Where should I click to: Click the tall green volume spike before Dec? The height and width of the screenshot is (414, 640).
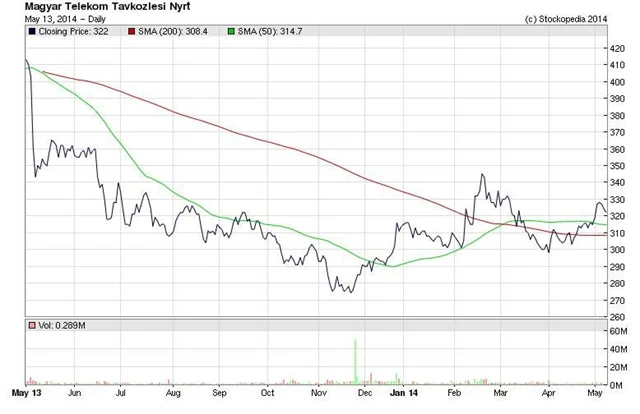tap(355, 362)
